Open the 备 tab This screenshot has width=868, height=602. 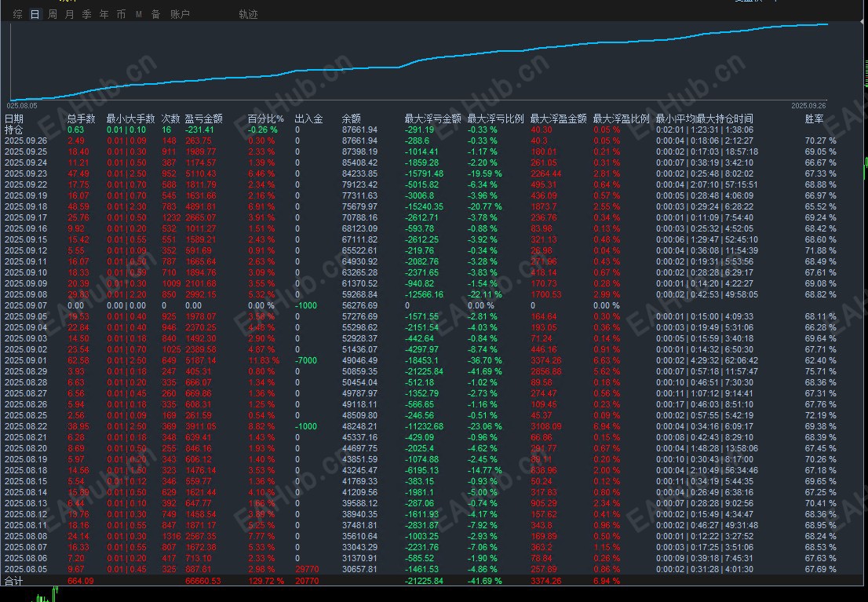pyautogui.click(x=156, y=14)
